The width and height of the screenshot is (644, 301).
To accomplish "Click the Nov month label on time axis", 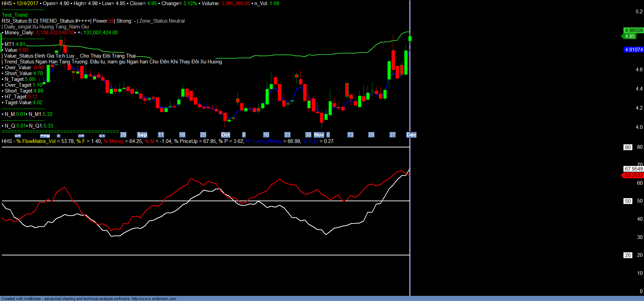I will coord(319,135).
